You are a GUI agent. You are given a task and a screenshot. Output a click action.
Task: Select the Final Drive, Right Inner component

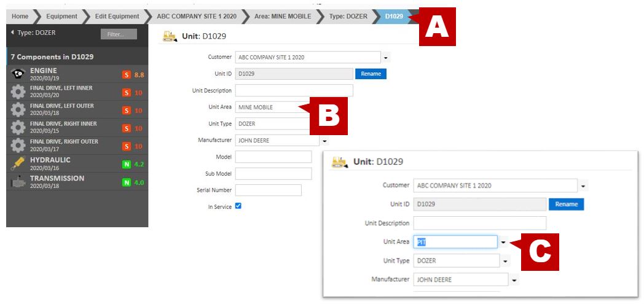click(x=68, y=128)
